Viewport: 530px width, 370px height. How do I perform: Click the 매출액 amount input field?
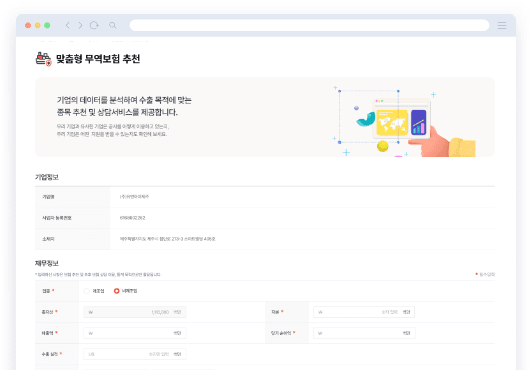[x=135, y=333]
